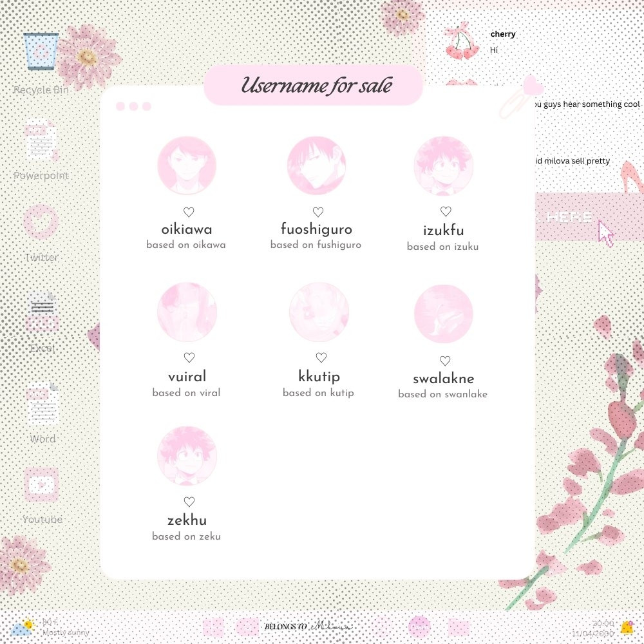Open the fuoshiguro avatar image

pyautogui.click(x=316, y=166)
